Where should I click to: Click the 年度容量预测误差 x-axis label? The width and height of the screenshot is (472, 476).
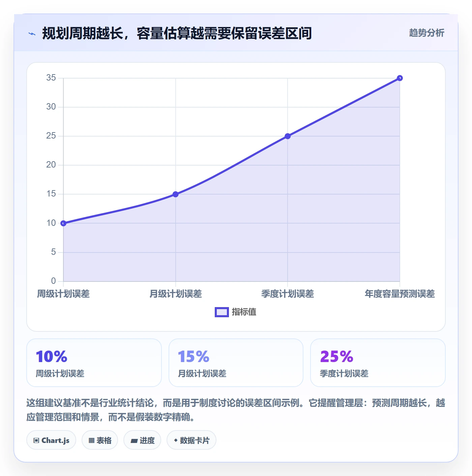[400, 294]
